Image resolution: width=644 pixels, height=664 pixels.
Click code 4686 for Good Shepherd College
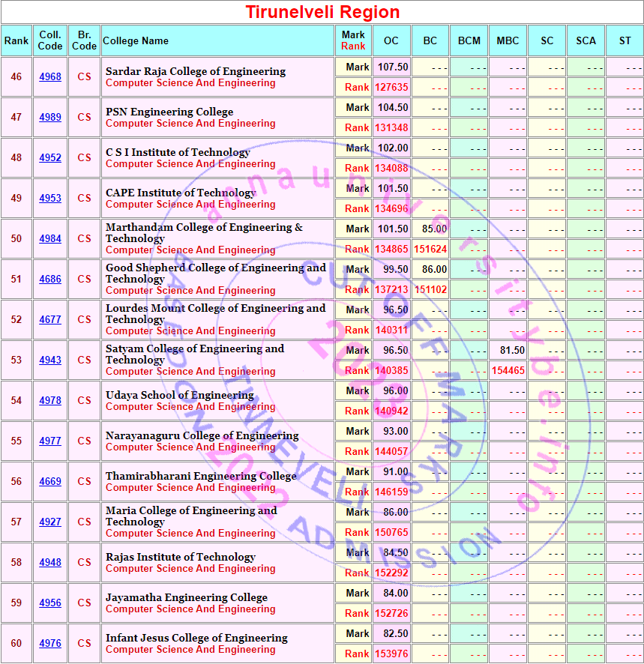click(x=50, y=280)
